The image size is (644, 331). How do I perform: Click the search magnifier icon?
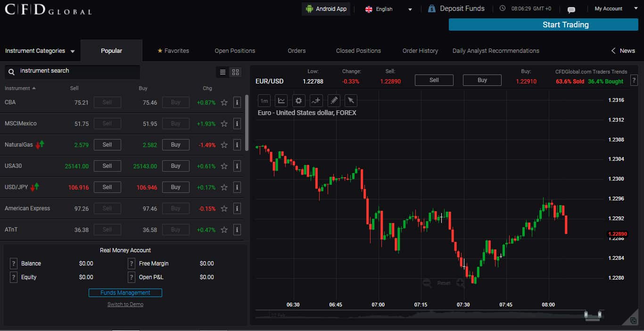click(x=12, y=72)
